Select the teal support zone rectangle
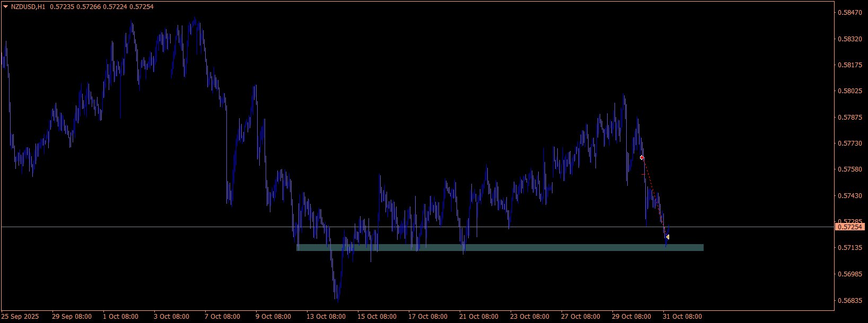 pyautogui.click(x=499, y=247)
